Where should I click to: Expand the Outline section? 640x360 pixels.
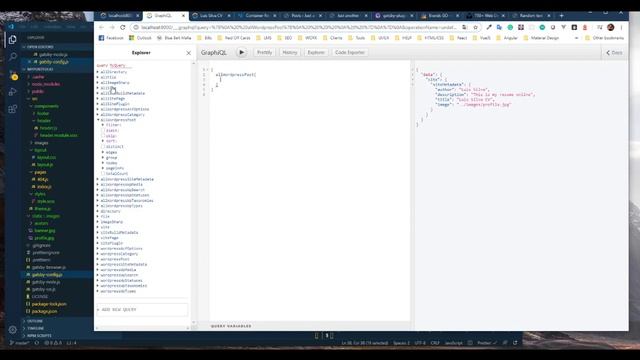35,321
